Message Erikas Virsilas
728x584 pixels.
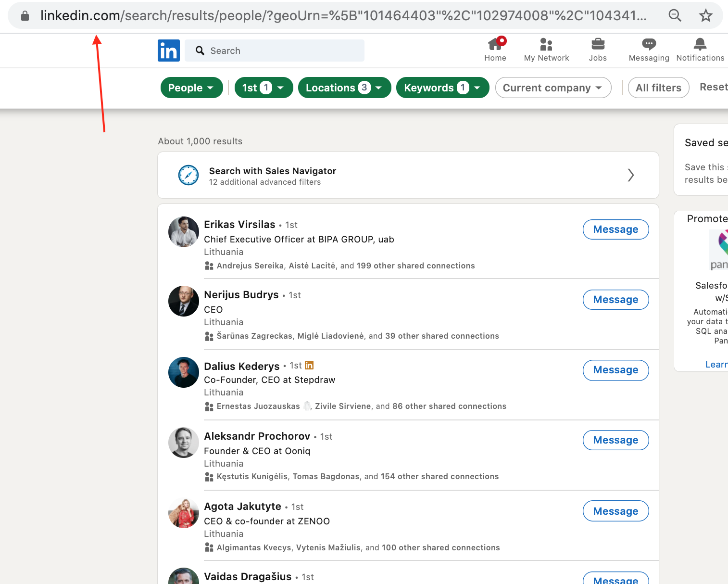pos(615,229)
